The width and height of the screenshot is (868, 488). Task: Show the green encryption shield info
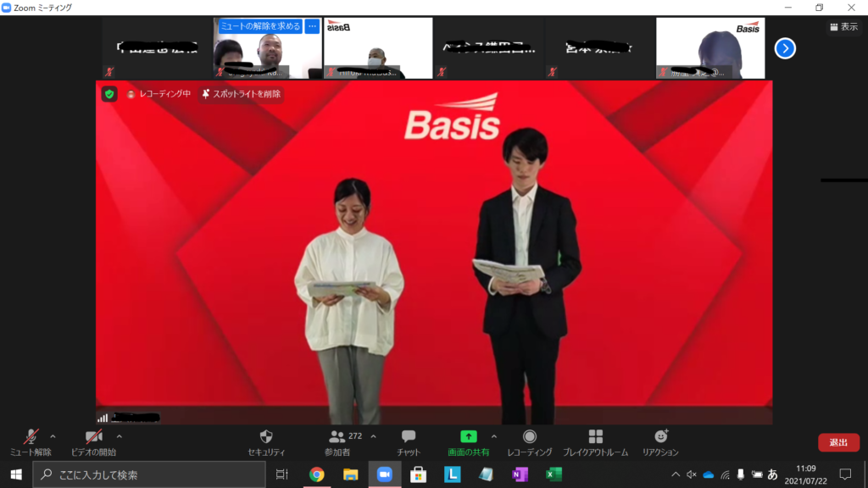pyautogui.click(x=109, y=94)
